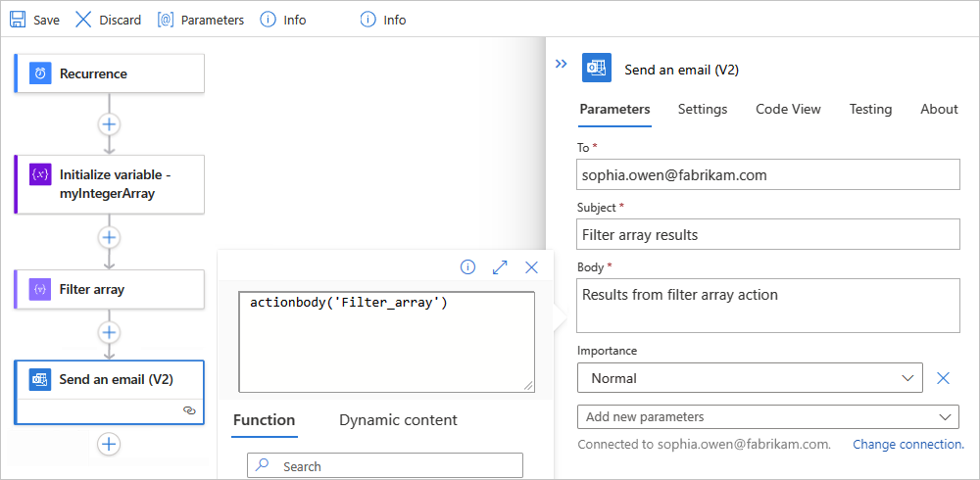Click the Filter array action icon

[40, 290]
